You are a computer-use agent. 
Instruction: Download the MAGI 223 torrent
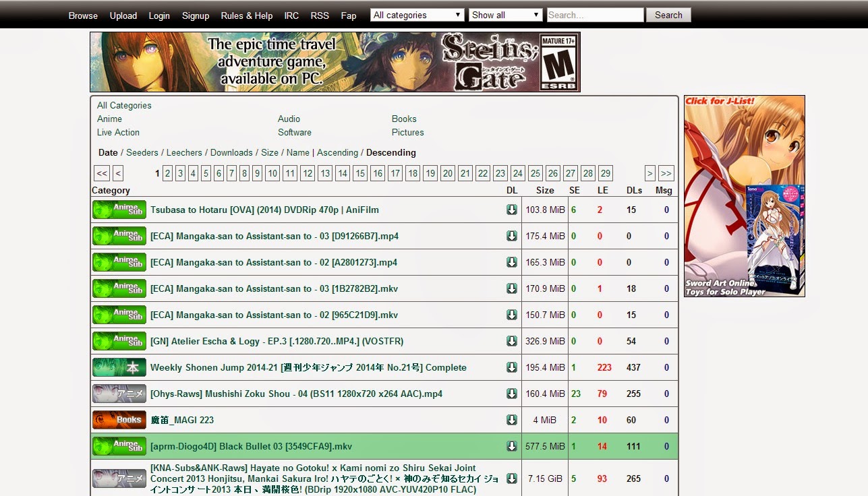tap(512, 420)
